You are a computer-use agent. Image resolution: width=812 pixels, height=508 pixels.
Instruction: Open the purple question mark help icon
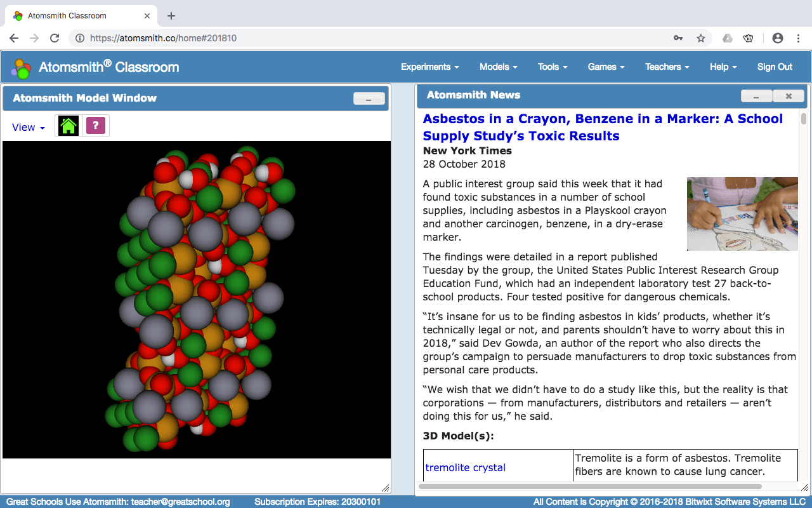pyautogui.click(x=95, y=126)
